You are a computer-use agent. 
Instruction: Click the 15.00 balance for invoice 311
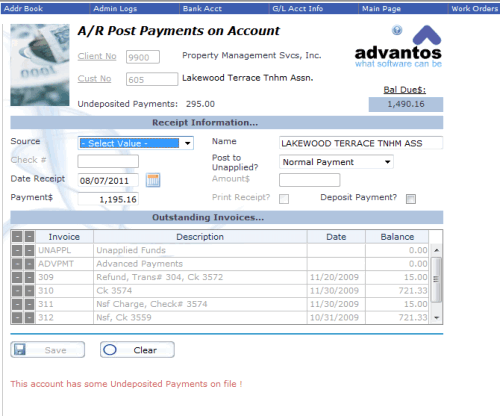click(397, 304)
